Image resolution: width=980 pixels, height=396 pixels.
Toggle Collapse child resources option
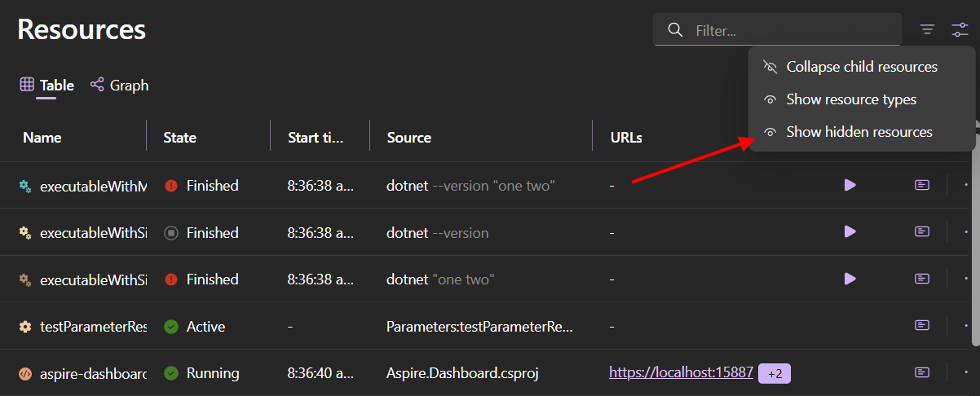pos(861,67)
